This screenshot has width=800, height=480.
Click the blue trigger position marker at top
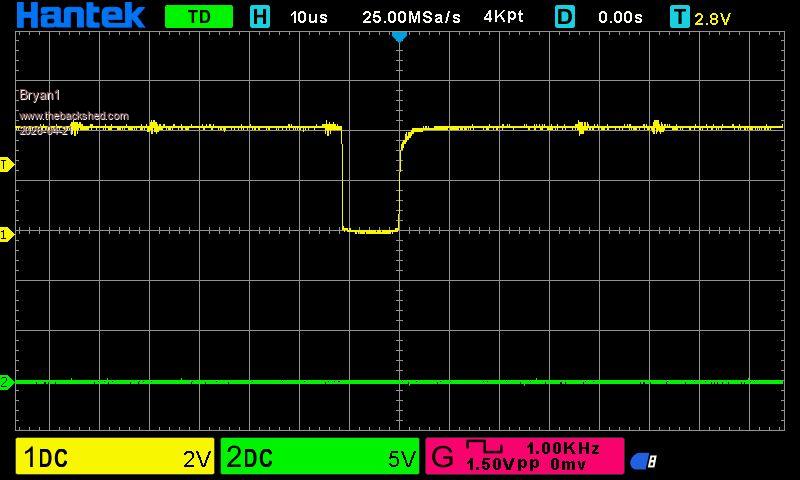click(399, 36)
